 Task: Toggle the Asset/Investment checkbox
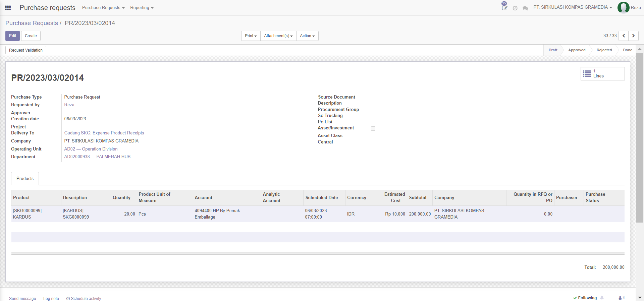[x=373, y=128]
